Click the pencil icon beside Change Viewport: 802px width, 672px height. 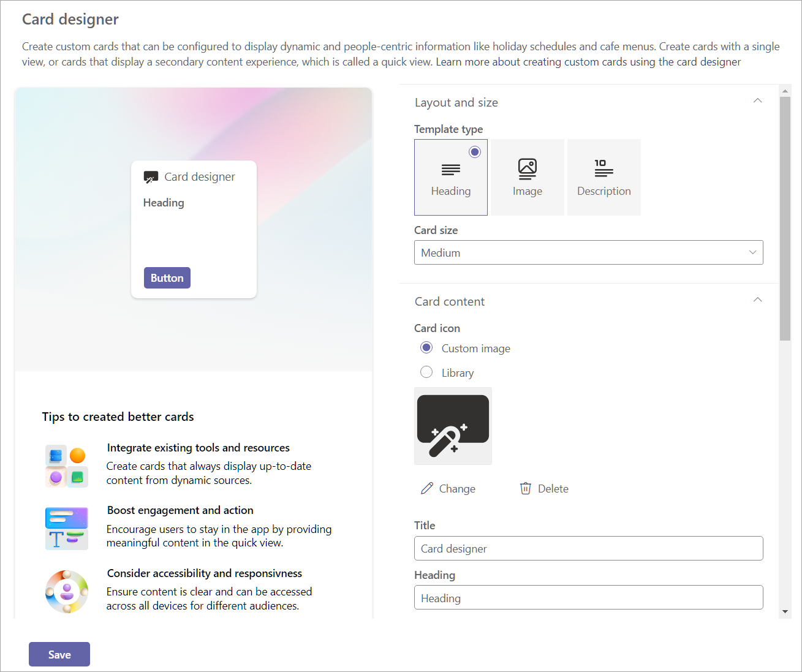427,488
